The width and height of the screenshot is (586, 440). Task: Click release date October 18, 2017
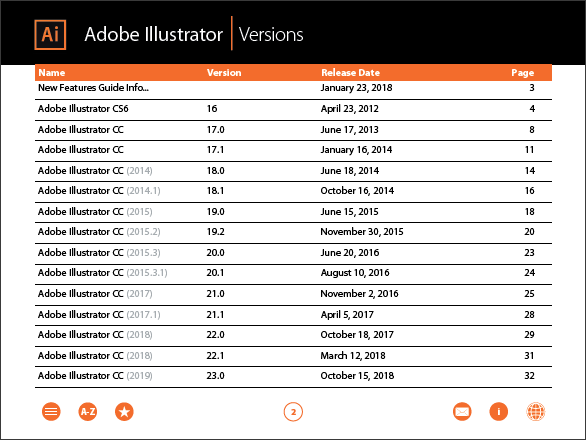[x=357, y=335]
